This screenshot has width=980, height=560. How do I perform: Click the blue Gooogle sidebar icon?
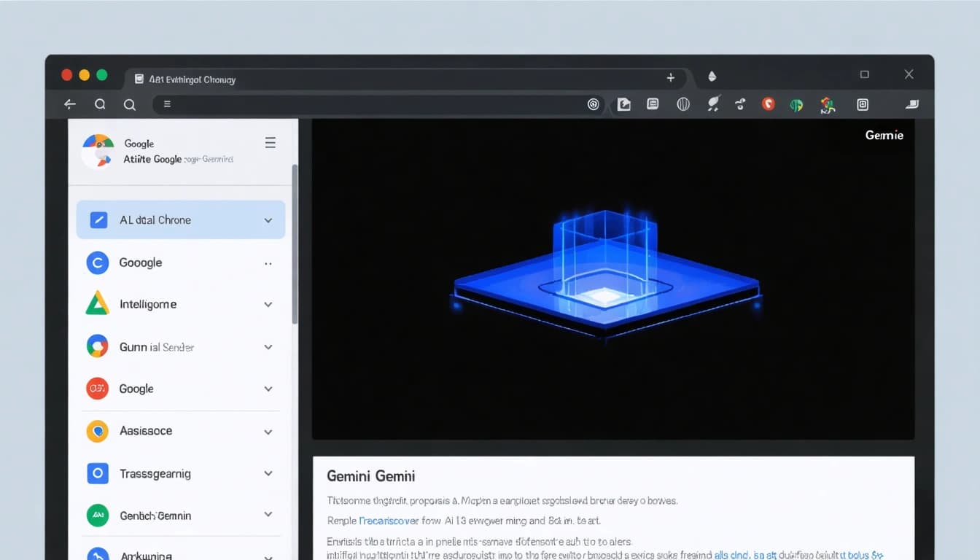pyautogui.click(x=97, y=262)
